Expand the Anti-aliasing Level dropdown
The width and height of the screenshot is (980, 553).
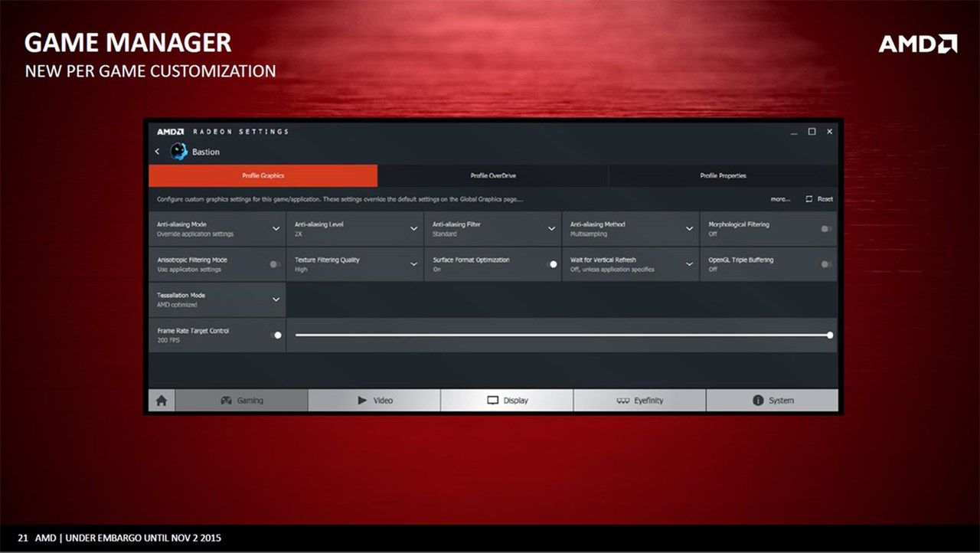(354, 229)
